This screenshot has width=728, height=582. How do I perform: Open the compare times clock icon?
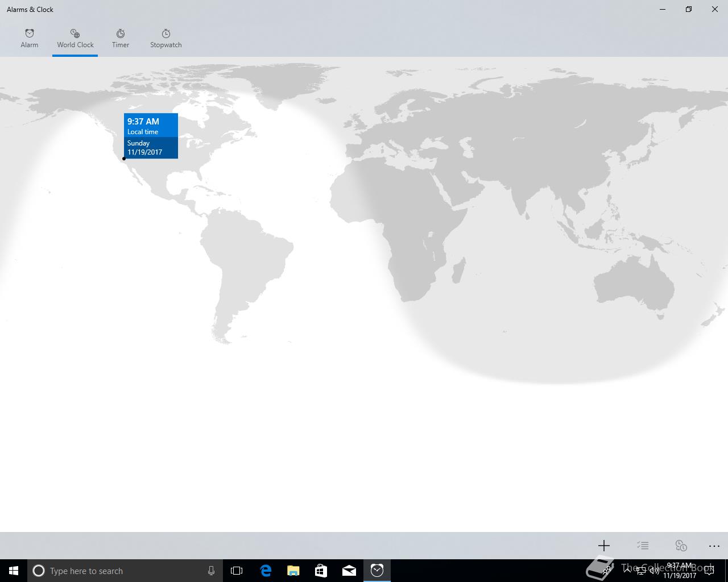point(681,546)
